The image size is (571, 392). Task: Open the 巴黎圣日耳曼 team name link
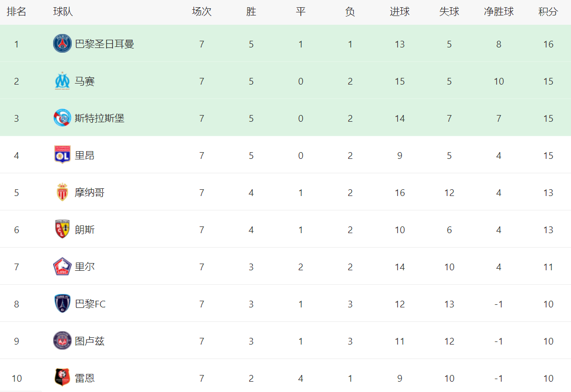tap(105, 44)
